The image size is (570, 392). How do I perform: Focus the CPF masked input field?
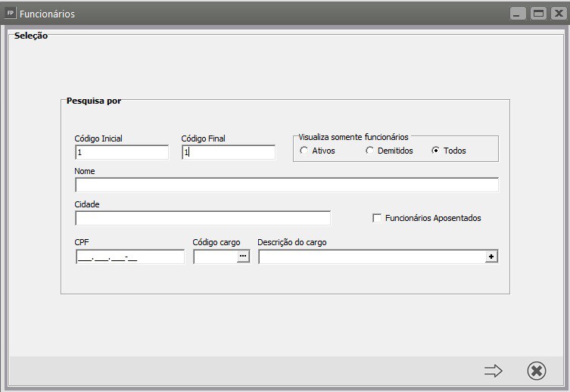[129, 257]
